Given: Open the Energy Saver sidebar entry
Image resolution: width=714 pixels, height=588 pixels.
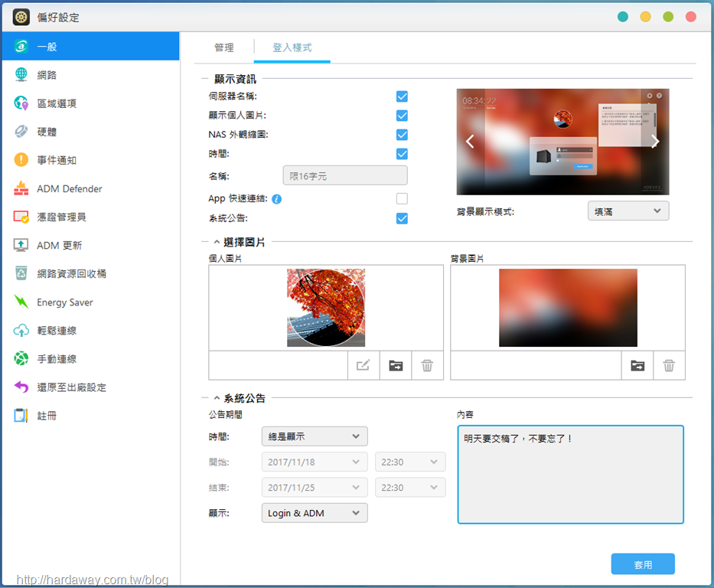Looking at the screenshot, I should point(90,302).
